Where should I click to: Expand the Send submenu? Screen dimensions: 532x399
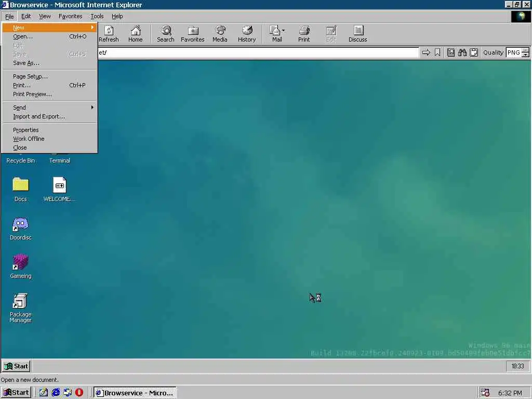(x=49, y=108)
